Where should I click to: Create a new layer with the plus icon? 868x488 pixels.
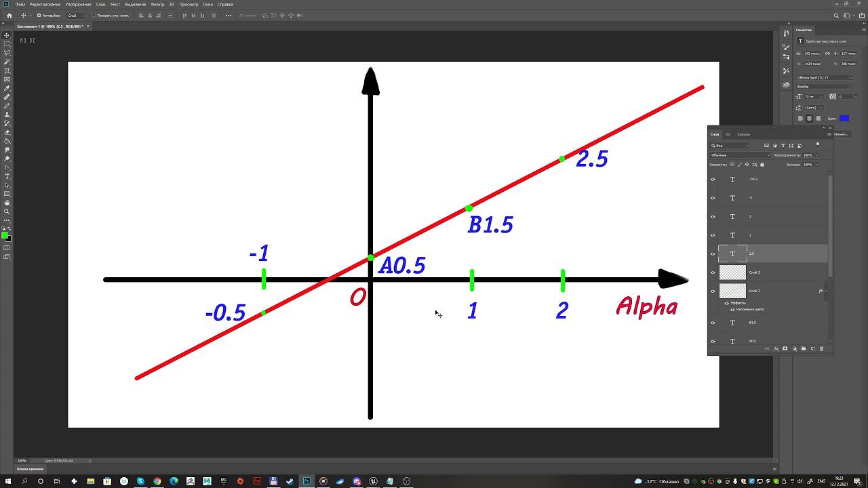click(812, 348)
